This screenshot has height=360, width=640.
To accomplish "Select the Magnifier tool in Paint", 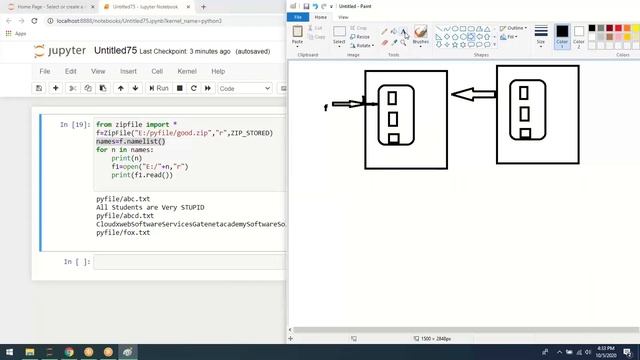I will 403,42.
